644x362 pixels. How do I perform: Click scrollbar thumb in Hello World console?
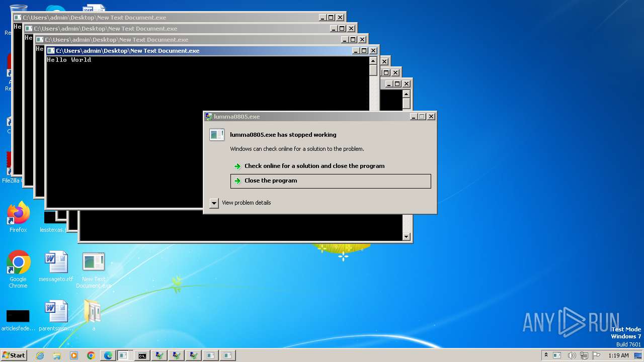click(373, 70)
